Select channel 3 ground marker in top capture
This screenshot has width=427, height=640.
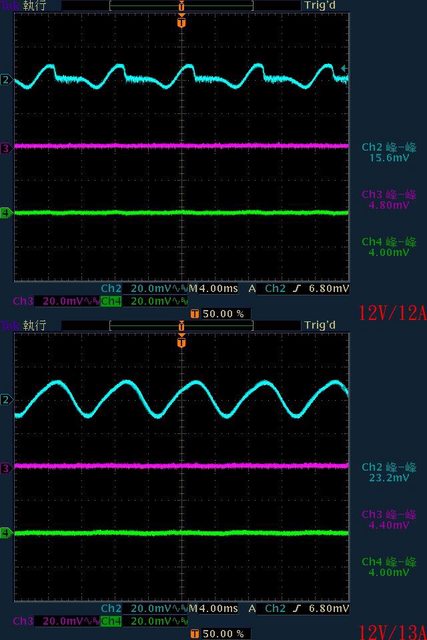click(x=6, y=148)
